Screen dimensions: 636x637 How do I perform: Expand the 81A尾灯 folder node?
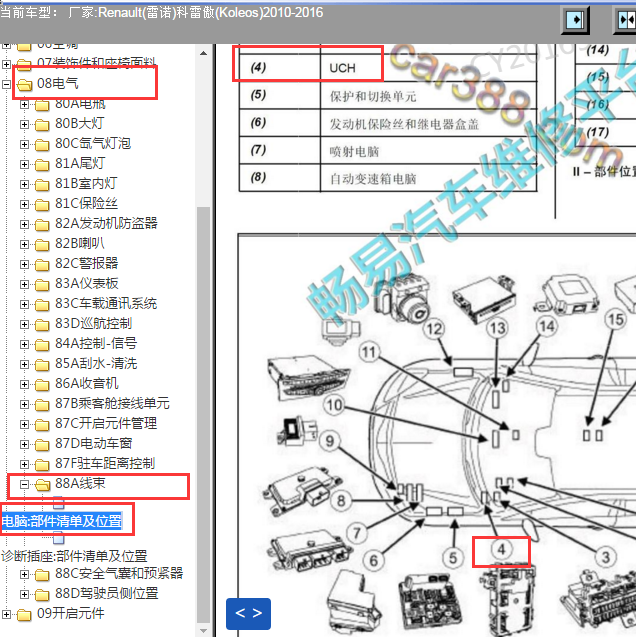point(24,164)
